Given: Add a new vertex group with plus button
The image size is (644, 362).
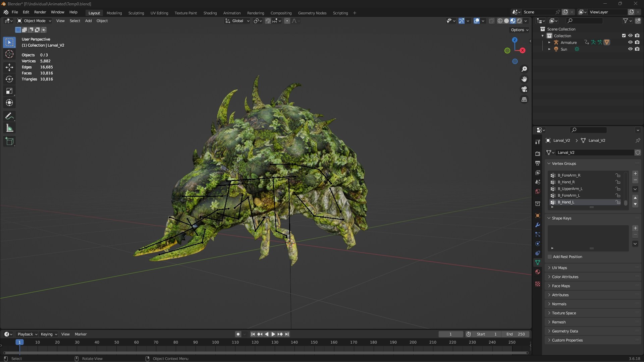Looking at the screenshot, I should 635,174.
